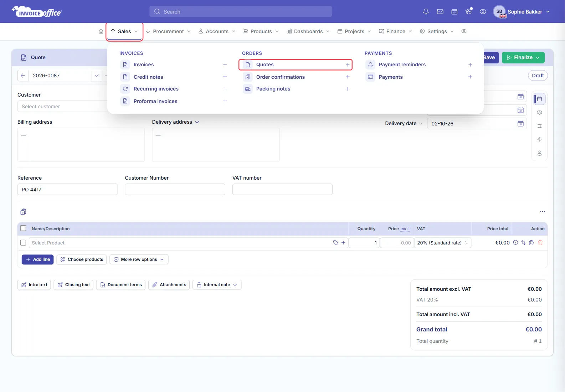Add a new payment reminder via plus
Screen dimensions: 565x392
pos(470,65)
